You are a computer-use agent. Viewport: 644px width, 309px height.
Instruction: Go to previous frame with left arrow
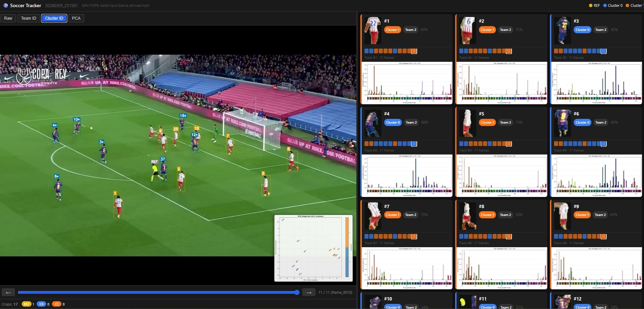8,292
